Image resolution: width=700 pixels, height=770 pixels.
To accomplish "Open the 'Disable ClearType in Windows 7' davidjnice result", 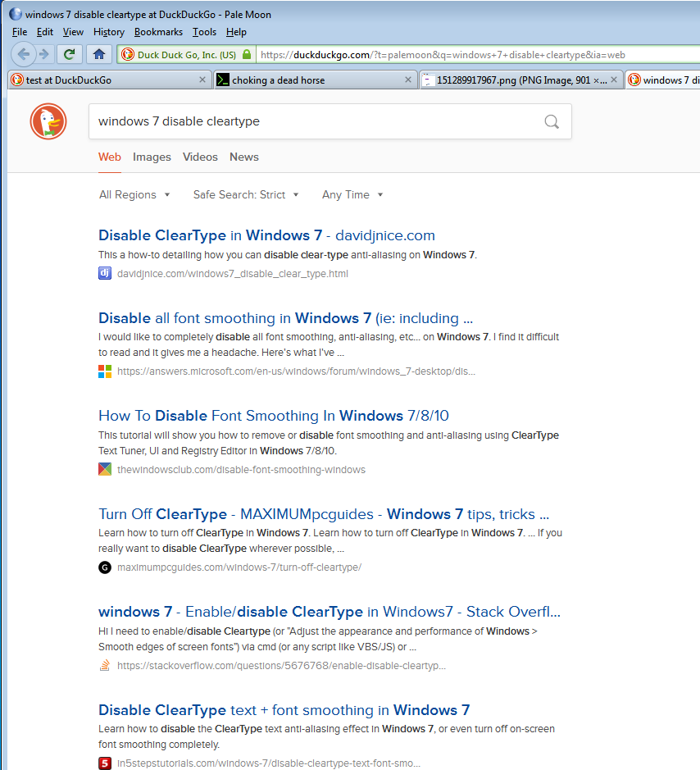I will click(266, 236).
